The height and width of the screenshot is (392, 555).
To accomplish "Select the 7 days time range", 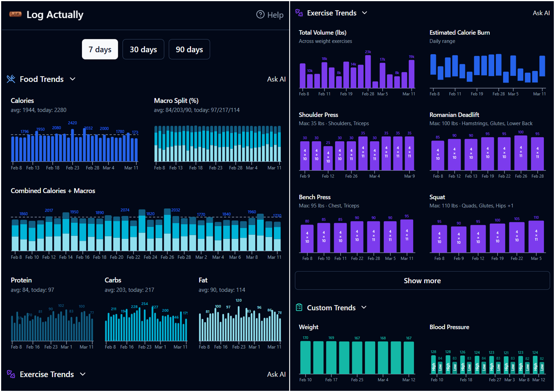I will 100,49.
